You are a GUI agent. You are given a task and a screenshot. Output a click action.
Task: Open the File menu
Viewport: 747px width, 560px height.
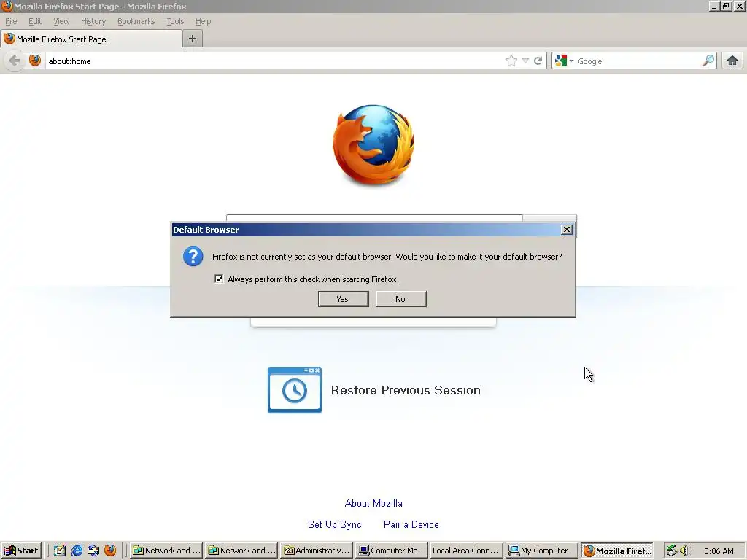pos(11,21)
